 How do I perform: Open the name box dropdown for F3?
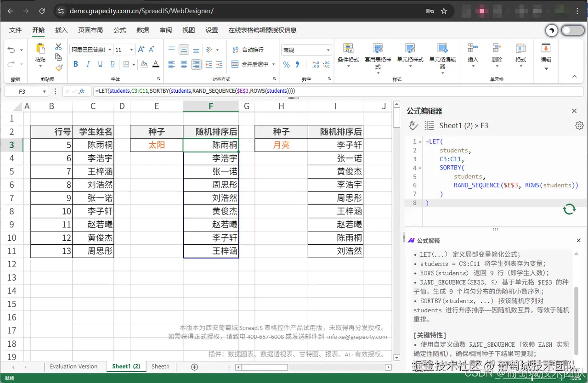coord(45,91)
